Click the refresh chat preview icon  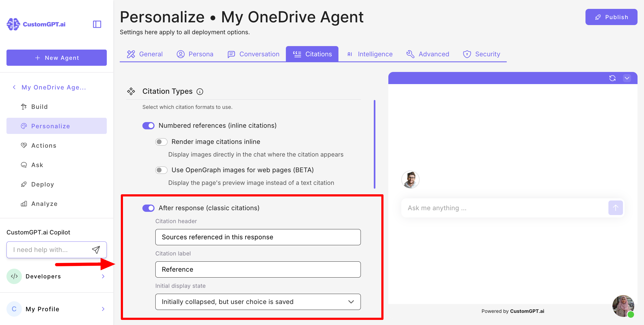tap(612, 78)
